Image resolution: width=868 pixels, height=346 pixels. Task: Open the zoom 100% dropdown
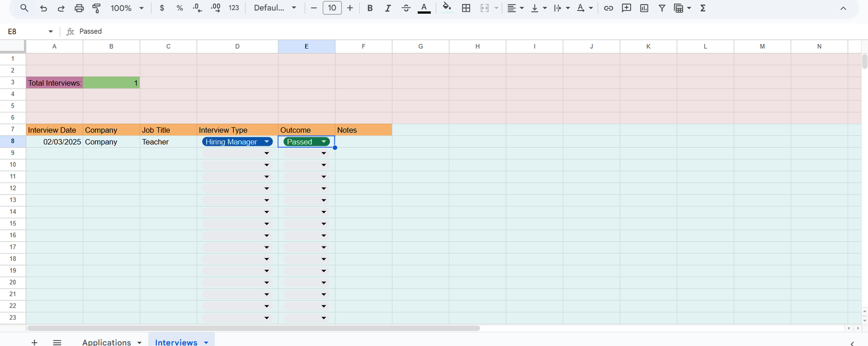127,8
